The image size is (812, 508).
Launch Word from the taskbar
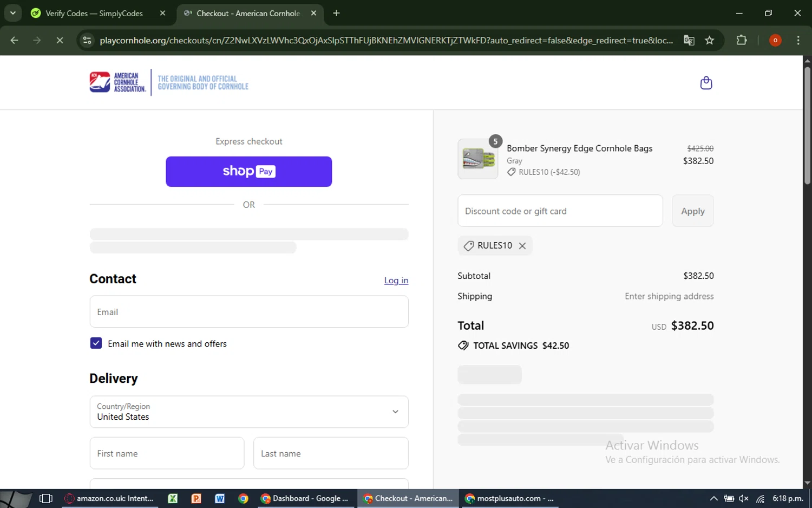(x=220, y=498)
